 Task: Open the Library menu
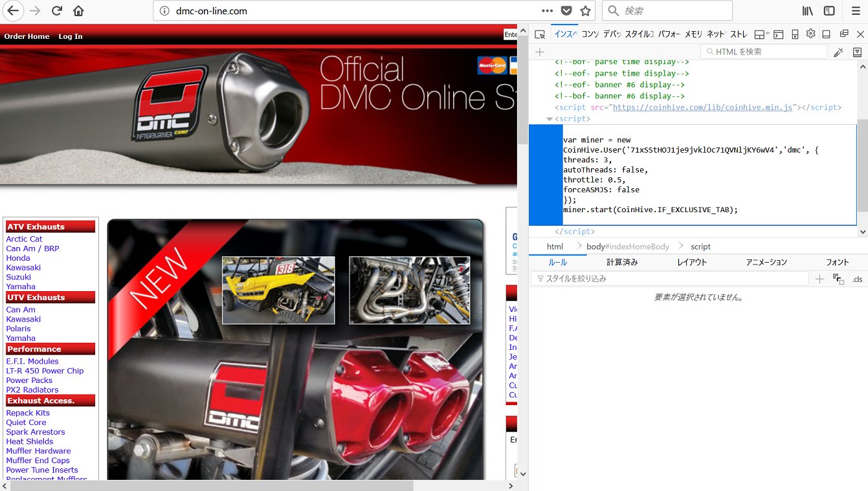(x=808, y=11)
